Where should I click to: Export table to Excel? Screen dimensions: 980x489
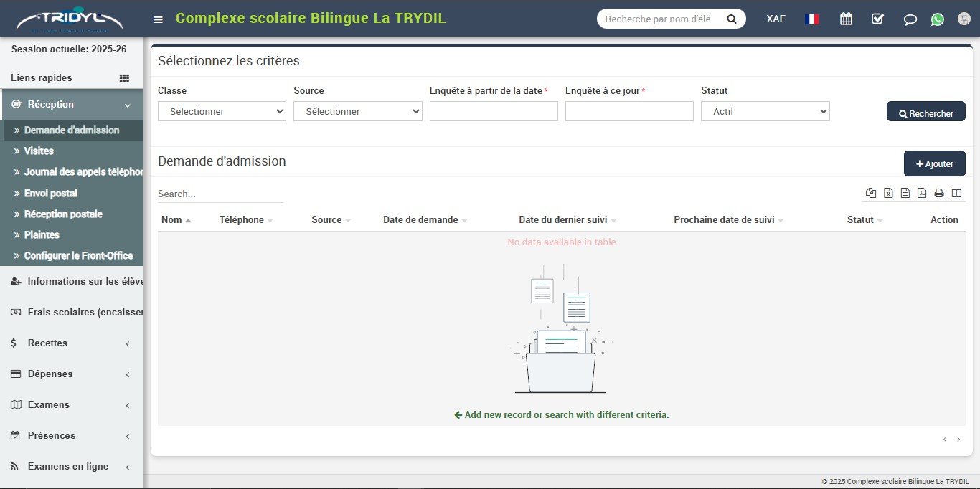[888, 193]
